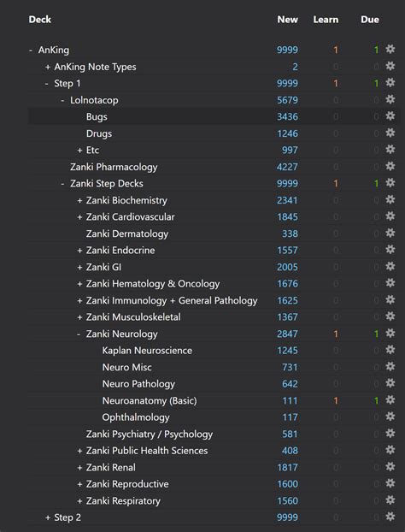
Task: Expand AnKing Note Types subdeck
Action: tap(48, 67)
